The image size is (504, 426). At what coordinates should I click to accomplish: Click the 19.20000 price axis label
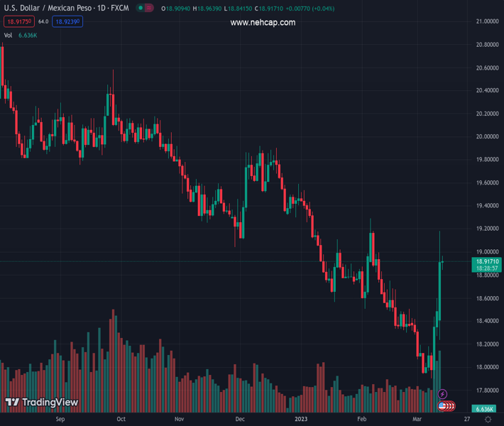(x=487, y=229)
